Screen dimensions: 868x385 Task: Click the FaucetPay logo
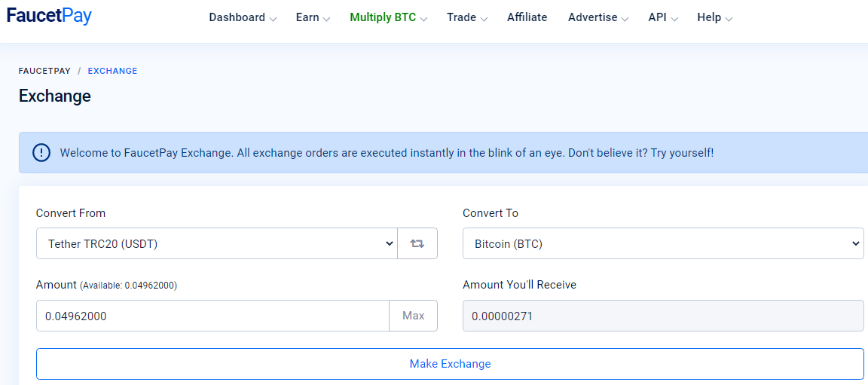pyautogui.click(x=49, y=17)
